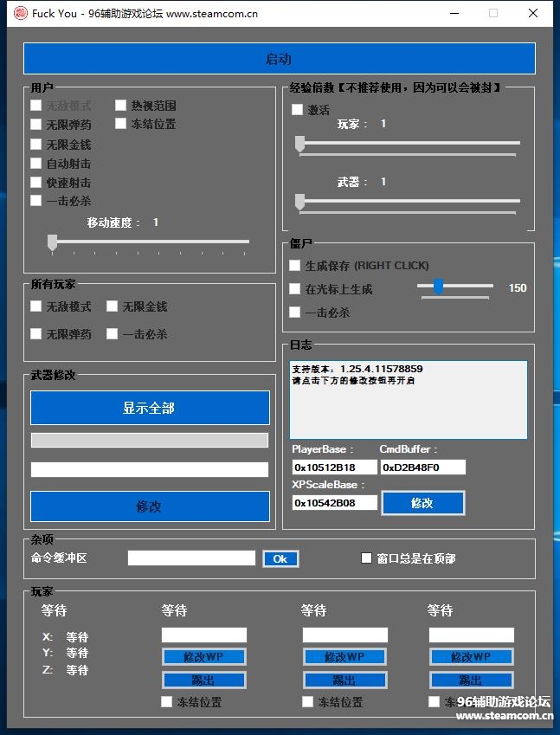This screenshot has width=560, height=735.
Task: Click the 移动速度 slider handle
Action: [x=53, y=242]
